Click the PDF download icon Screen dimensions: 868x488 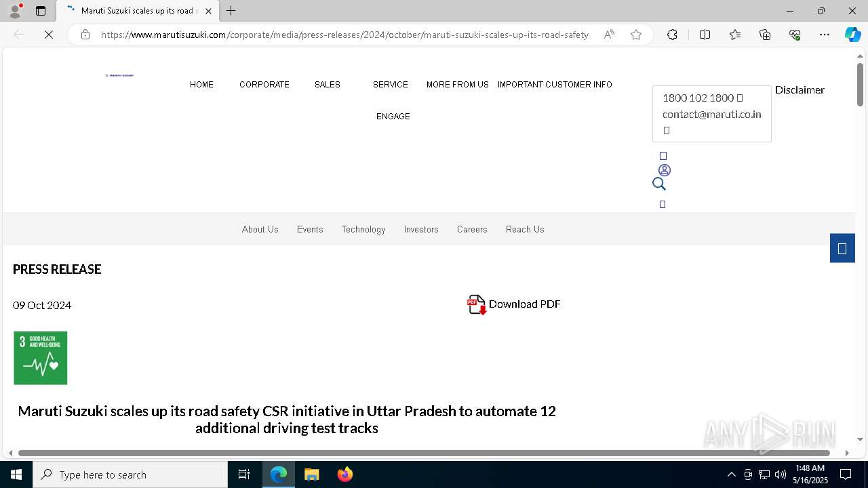pyautogui.click(x=477, y=305)
